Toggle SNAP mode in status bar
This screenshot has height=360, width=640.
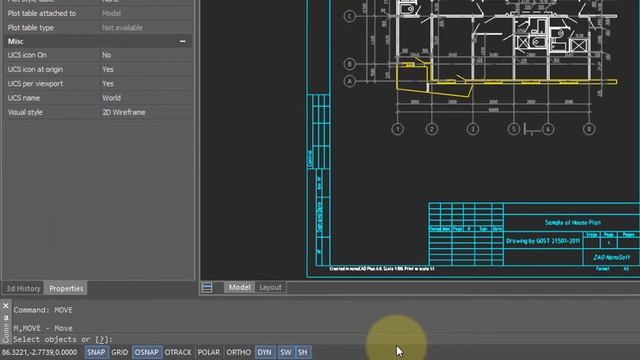pos(96,352)
